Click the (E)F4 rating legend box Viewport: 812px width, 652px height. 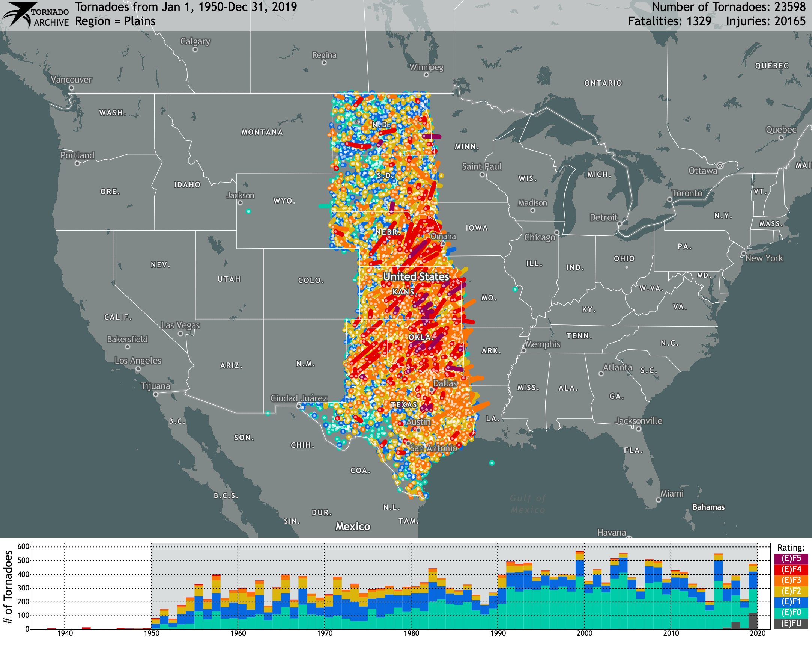coord(791,569)
